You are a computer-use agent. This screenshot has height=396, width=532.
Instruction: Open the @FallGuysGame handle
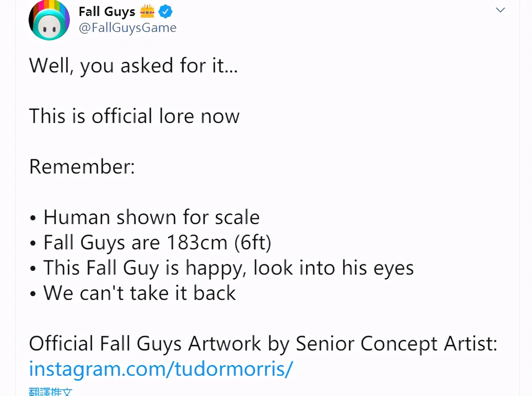point(128,28)
